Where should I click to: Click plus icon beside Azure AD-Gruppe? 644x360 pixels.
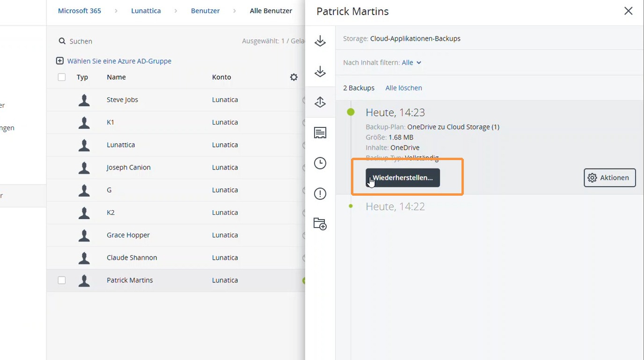tap(60, 61)
